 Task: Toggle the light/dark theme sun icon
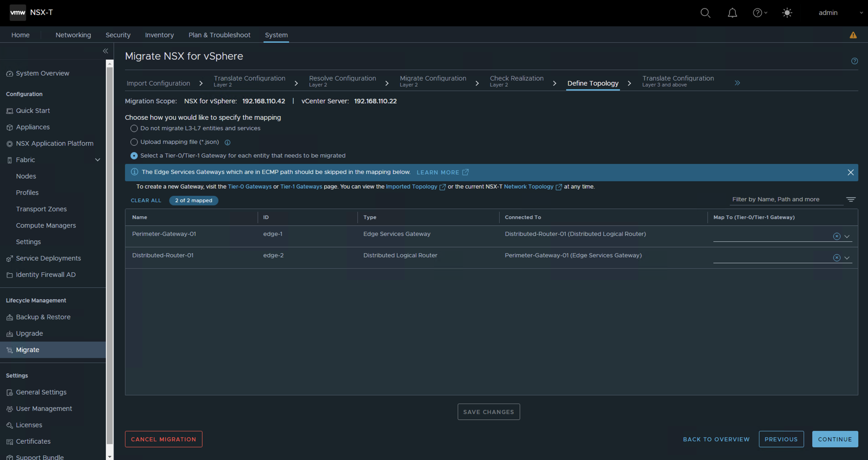click(x=787, y=13)
